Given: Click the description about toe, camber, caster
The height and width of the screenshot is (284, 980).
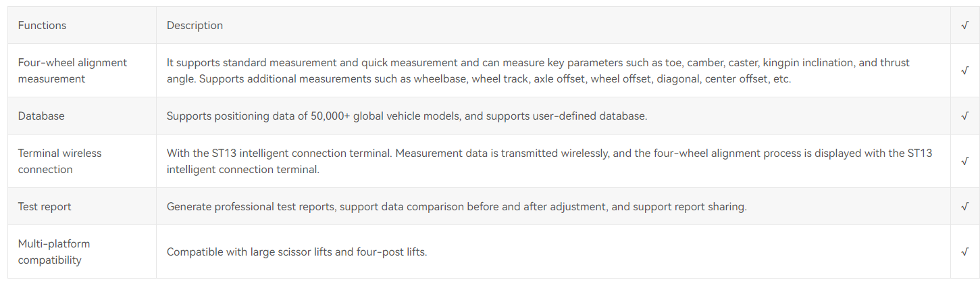Looking at the screenshot, I should [538, 70].
